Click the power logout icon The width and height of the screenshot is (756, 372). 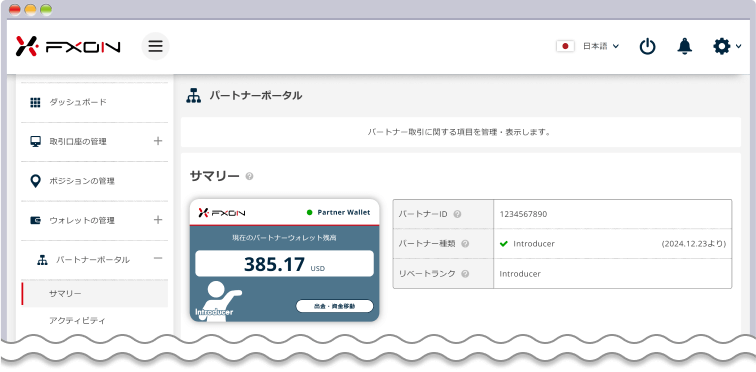(648, 47)
